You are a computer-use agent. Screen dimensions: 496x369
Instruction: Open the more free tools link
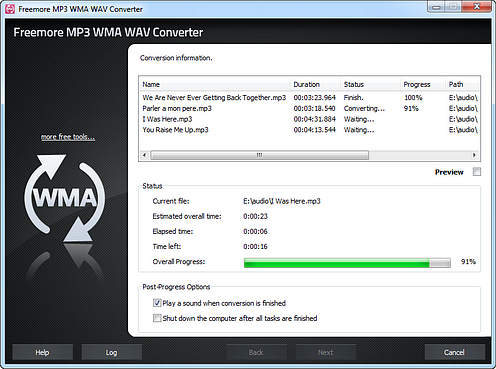point(68,137)
